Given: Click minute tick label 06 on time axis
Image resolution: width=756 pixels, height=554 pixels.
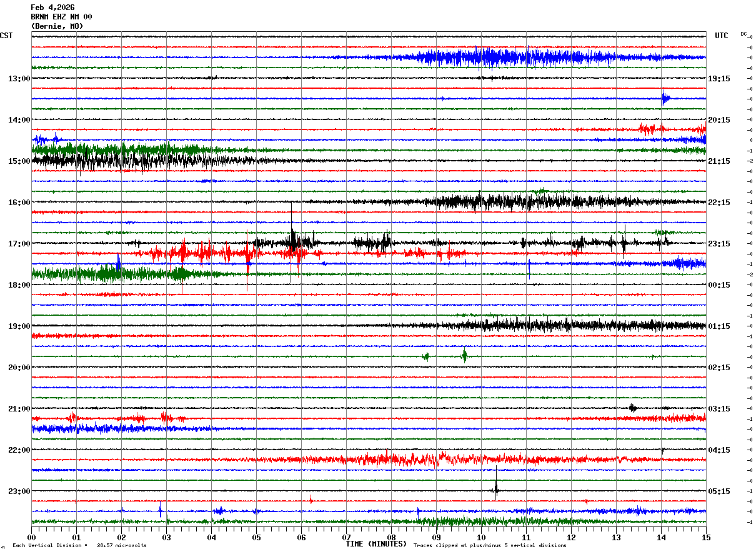Looking at the screenshot, I should (x=301, y=537).
